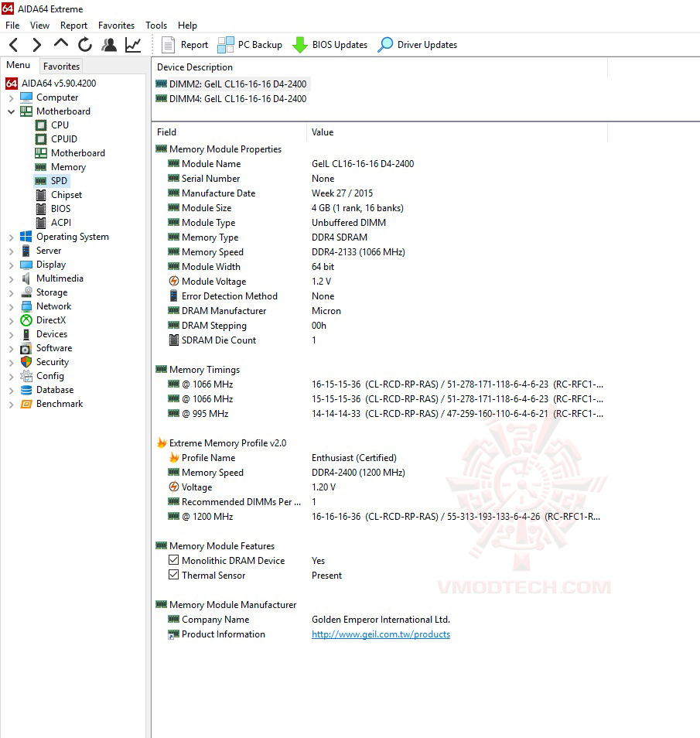This screenshot has height=738, width=700.
Task: Open the user icon in the toolbar
Action: click(x=109, y=45)
